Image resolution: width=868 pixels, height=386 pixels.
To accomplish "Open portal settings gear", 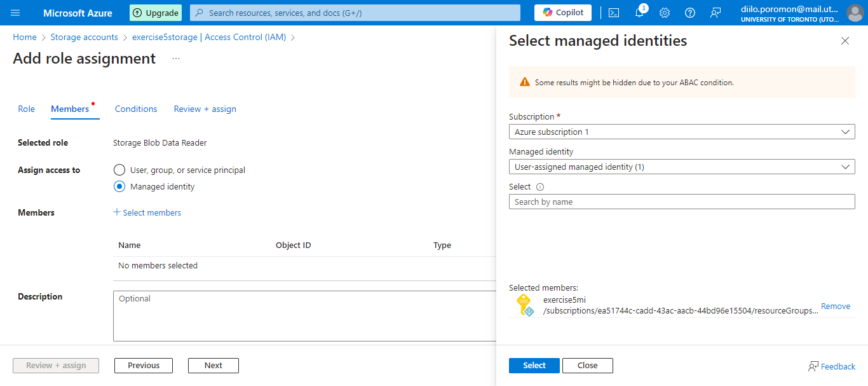I will [664, 12].
